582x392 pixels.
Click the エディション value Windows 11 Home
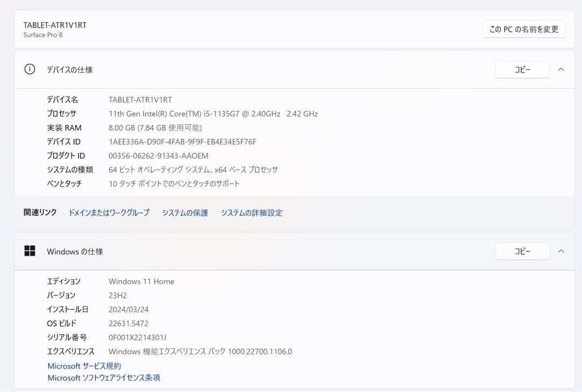click(141, 281)
